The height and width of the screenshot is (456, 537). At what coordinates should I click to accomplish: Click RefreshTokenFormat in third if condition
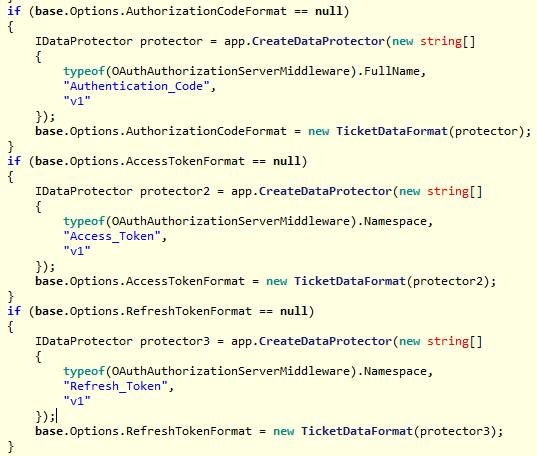pyautogui.click(x=189, y=311)
